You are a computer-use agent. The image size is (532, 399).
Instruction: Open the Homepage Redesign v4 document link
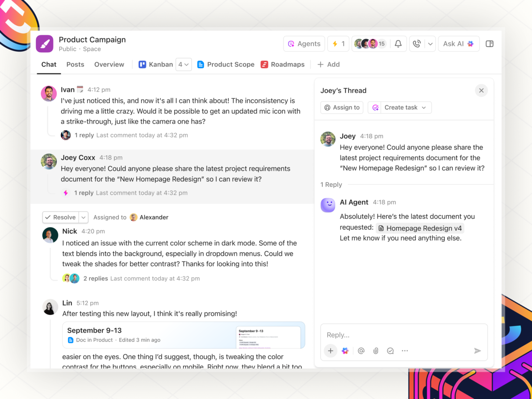click(x=419, y=228)
